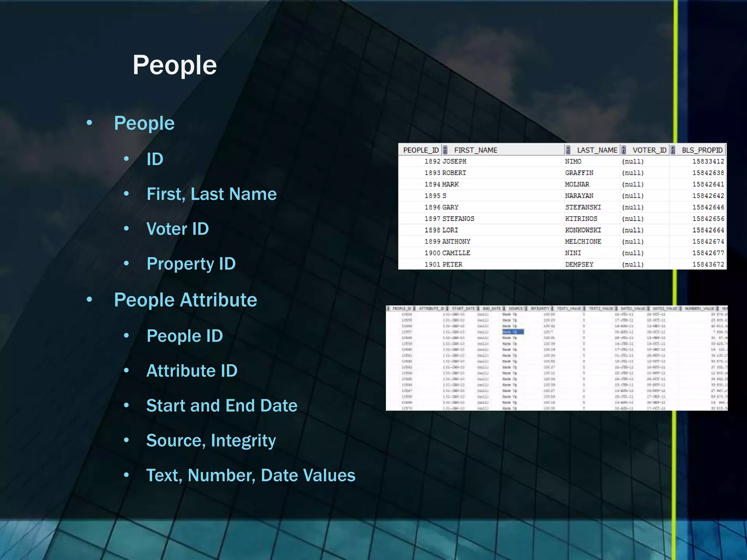Click the PEOPLE_ID cell 1901

pos(432,264)
